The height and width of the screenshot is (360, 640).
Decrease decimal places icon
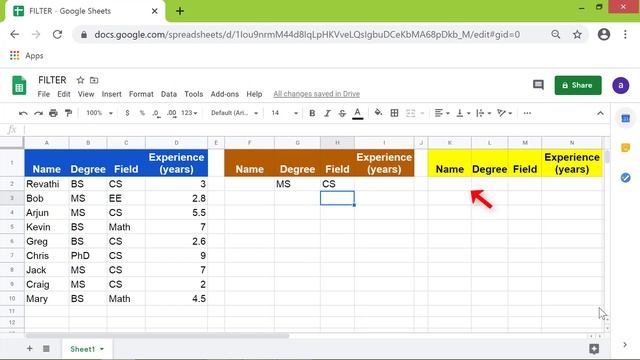point(156,113)
